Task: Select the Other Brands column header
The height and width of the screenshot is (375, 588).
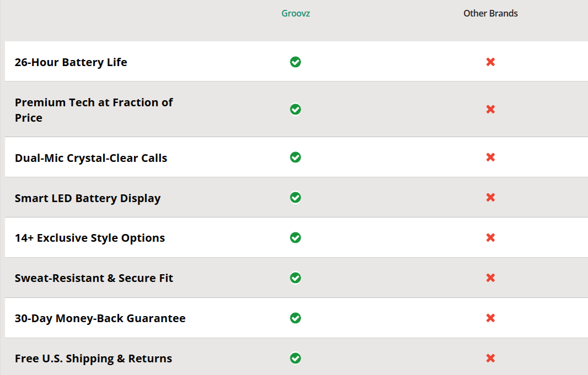Action: 490,13
